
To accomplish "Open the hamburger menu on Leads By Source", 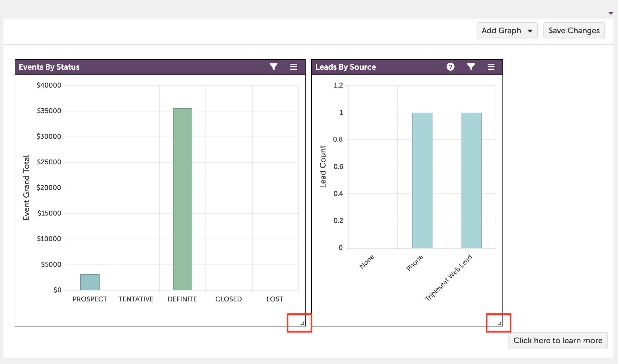I will (x=491, y=67).
